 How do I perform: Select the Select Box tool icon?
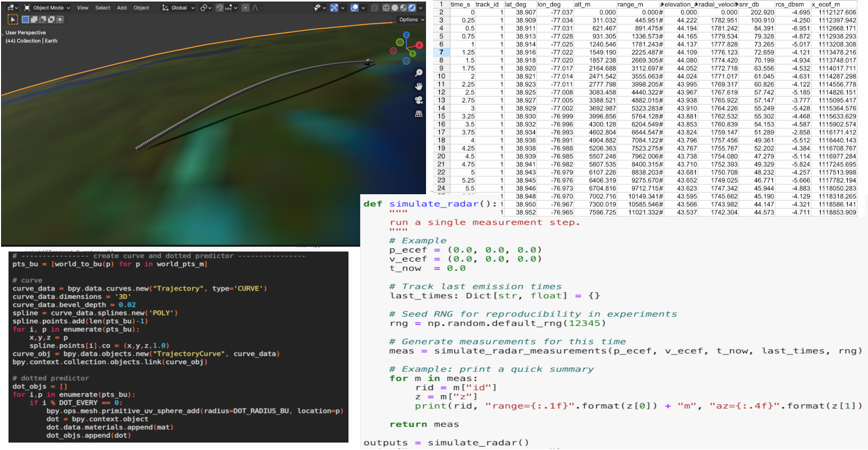click(x=13, y=20)
